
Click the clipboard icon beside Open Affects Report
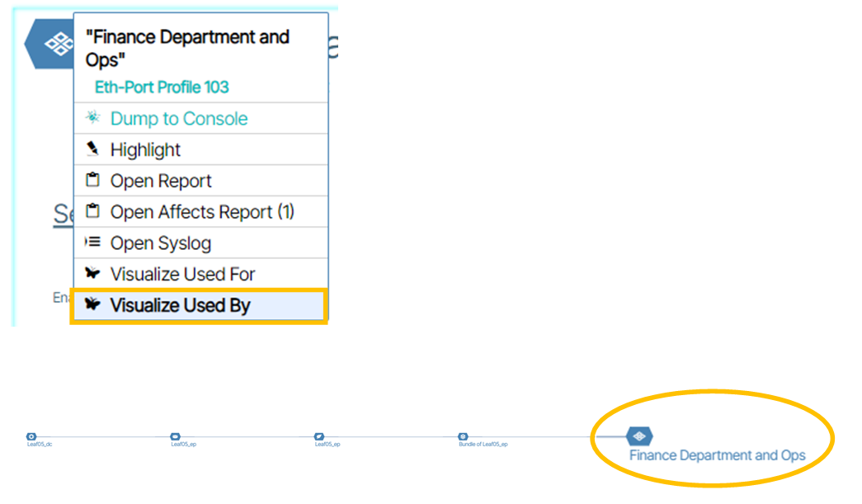[x=92, y=212]
